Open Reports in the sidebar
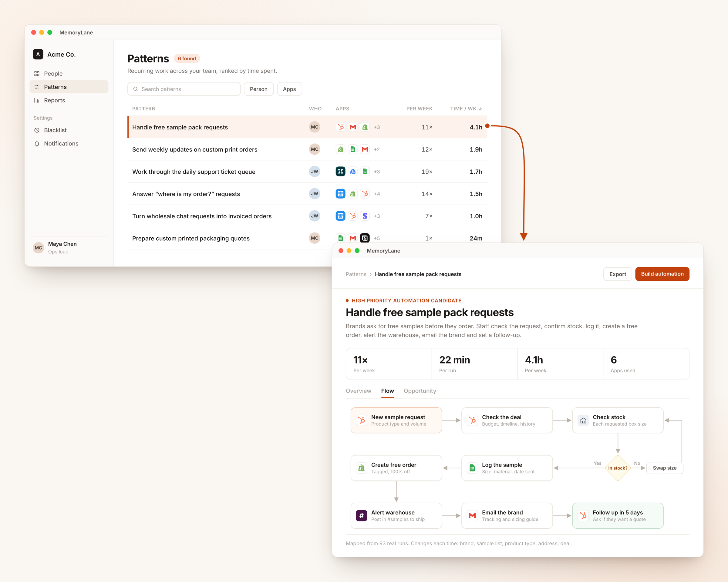 [x=69, y=100]
